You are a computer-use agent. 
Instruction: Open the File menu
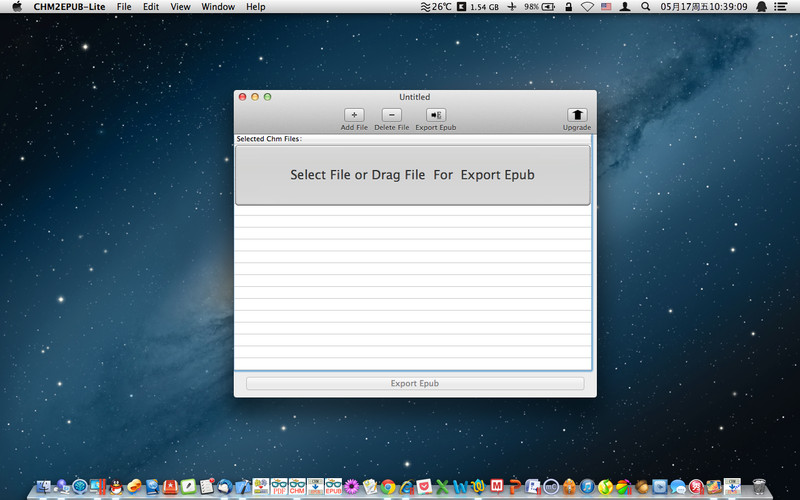(124, 7)
